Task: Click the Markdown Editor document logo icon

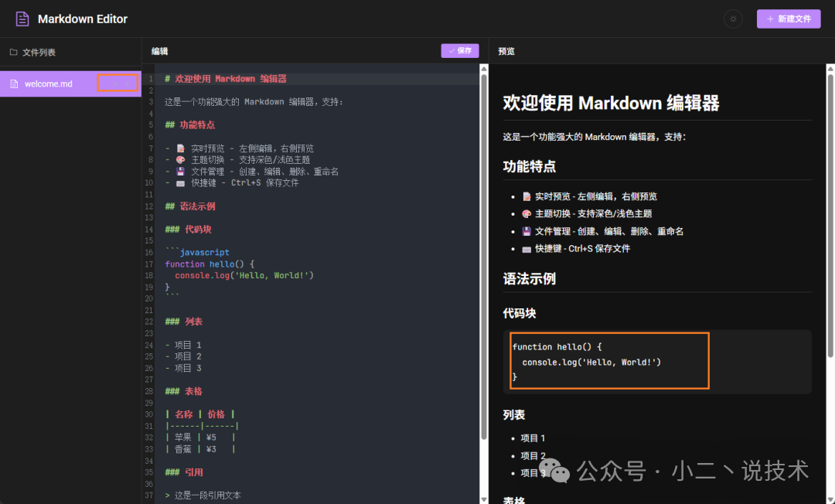Action: 22,19
